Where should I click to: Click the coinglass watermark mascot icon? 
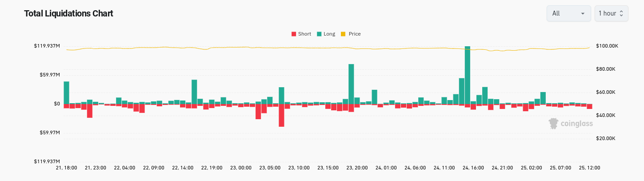tap(553, 124)
